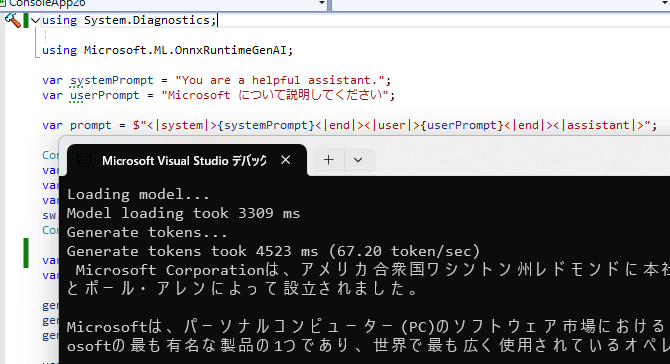The height and width of the screenshot is (364, 670).
Task: Open the member navigation dropdown on the right
Action: click(x=665, y=3)
